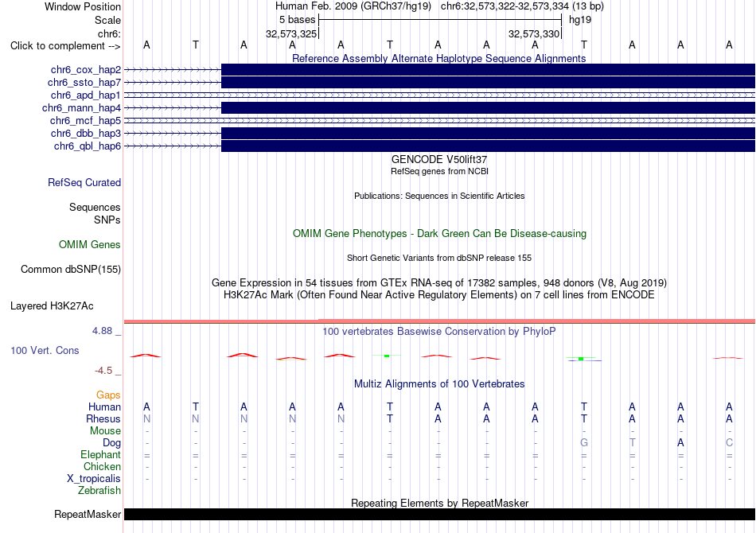Click 'Publications: Sequences in Scientific Articles' title
This screenshot has width=756, height=533.
coord(439,196)
